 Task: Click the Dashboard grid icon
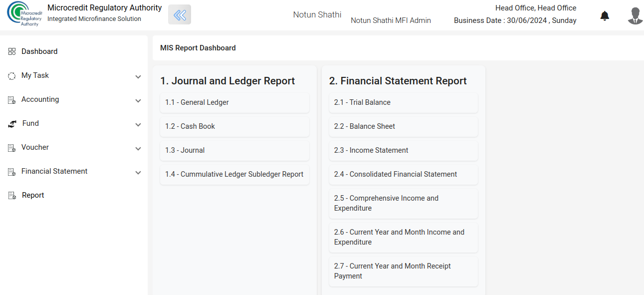point(12,51)
